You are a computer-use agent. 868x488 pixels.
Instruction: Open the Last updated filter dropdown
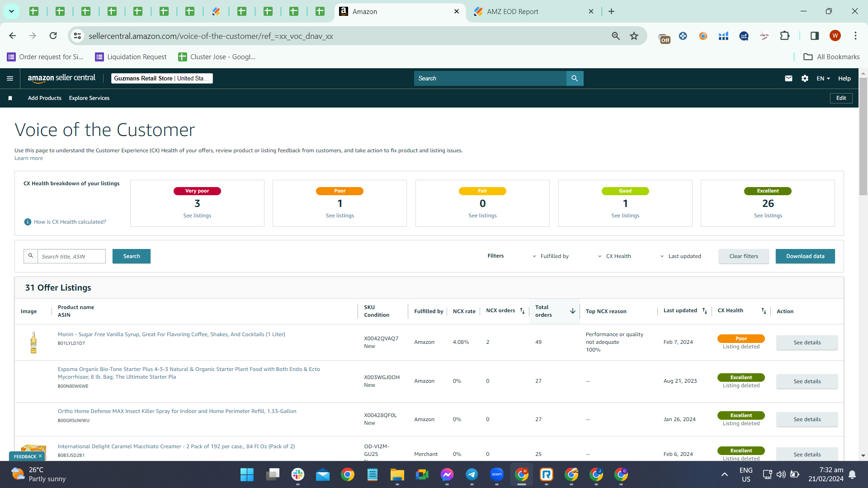pyautogui.click(x=680, y=256)
